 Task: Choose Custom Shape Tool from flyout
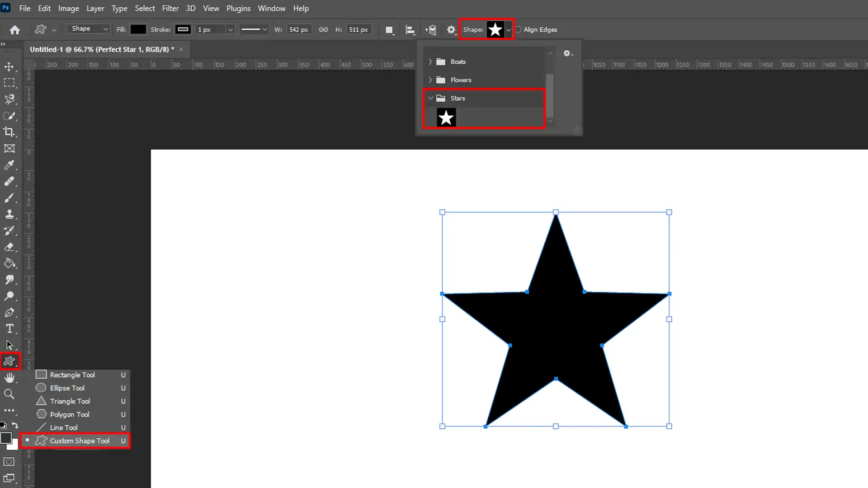tap(76, 441)
